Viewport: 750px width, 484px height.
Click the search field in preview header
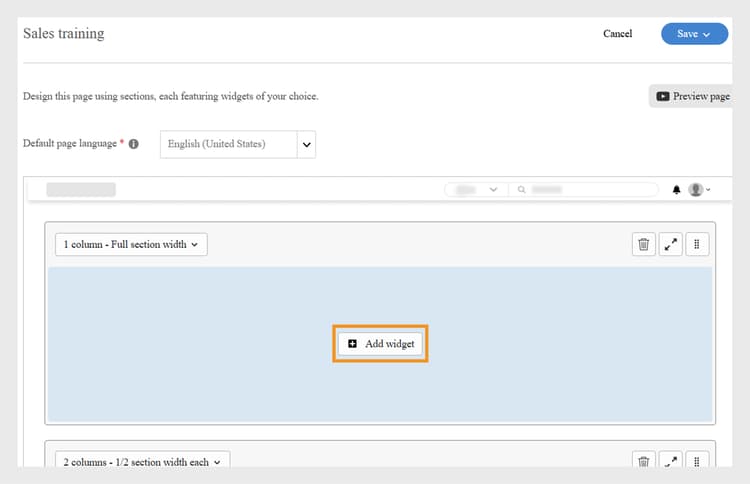[592, 189]
